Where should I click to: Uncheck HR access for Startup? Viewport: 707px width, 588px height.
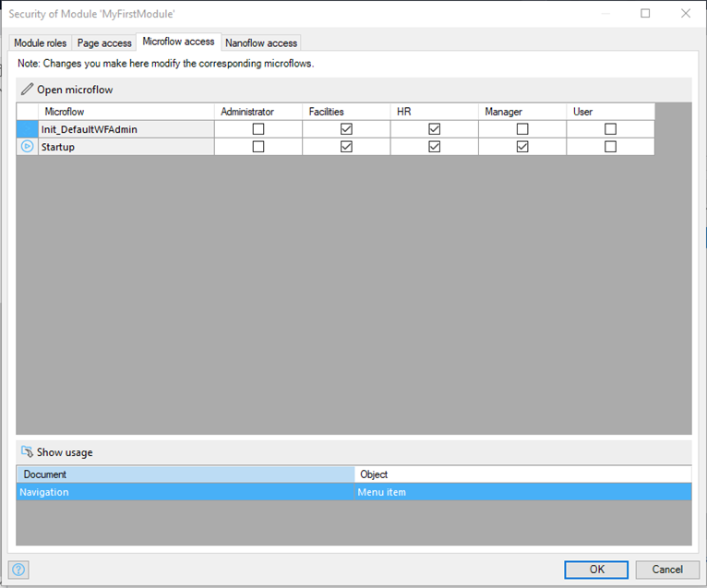coord(434,147)
